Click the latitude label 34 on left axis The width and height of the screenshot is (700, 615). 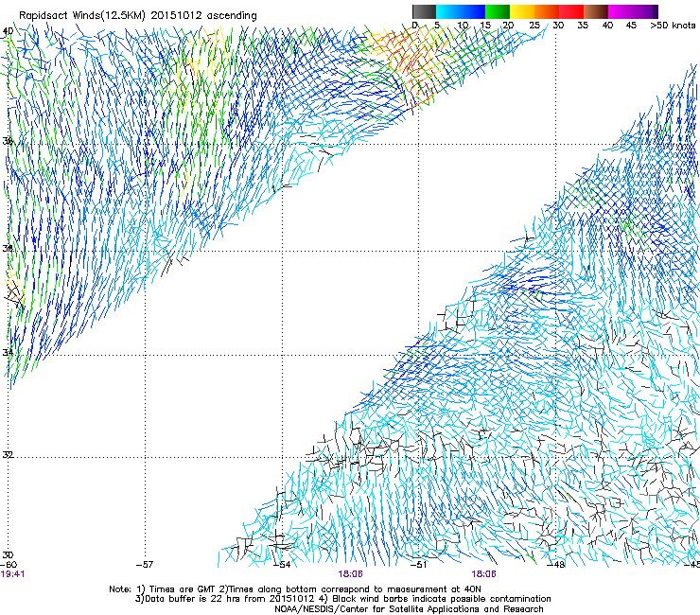(8, 352)
